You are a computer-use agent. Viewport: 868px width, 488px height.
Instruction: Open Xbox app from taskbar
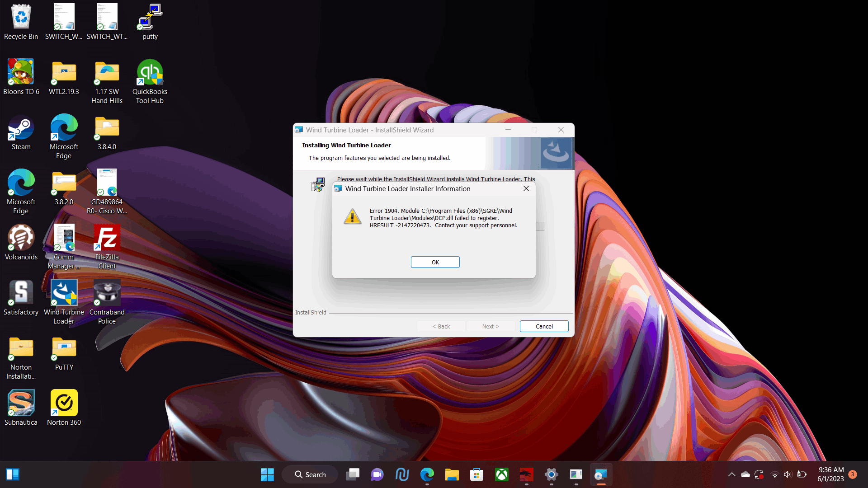coord(501,474)
